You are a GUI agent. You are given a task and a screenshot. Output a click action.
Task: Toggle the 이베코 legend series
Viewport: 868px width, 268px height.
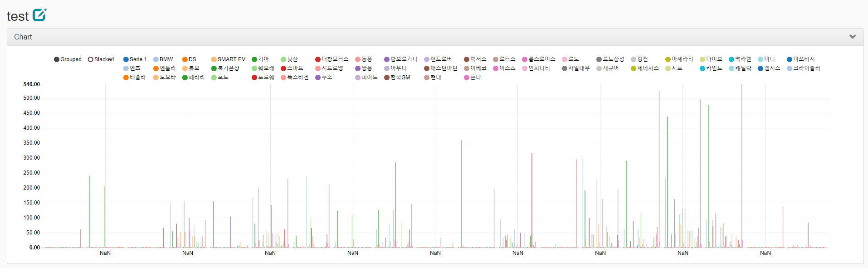tap(475, 68)
